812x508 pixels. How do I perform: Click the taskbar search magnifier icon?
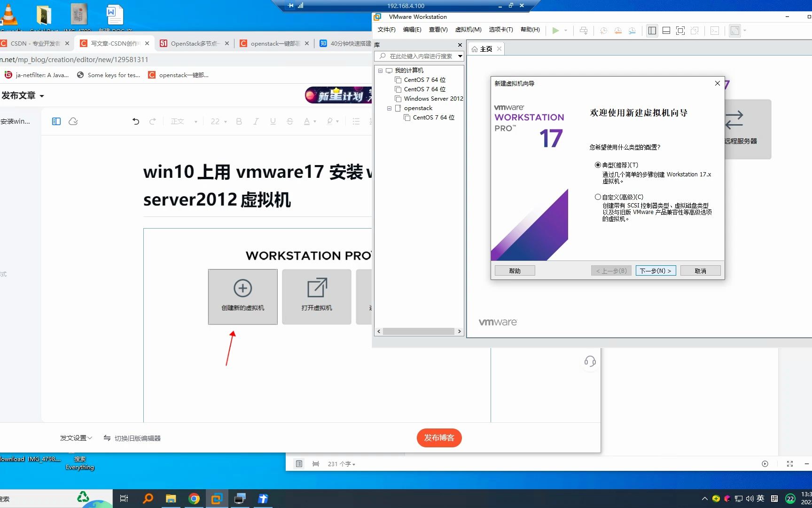[x=148, y=499]
